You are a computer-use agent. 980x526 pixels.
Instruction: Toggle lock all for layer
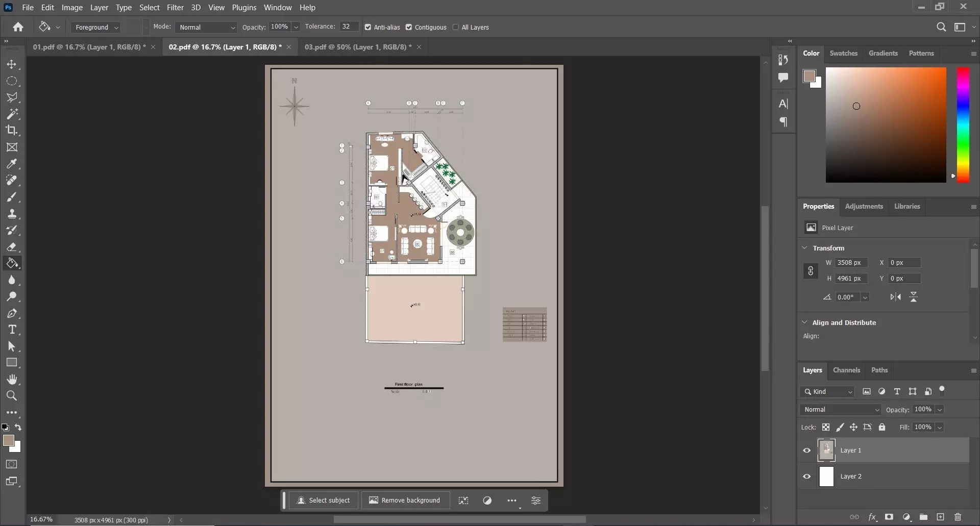coord(882,427)
